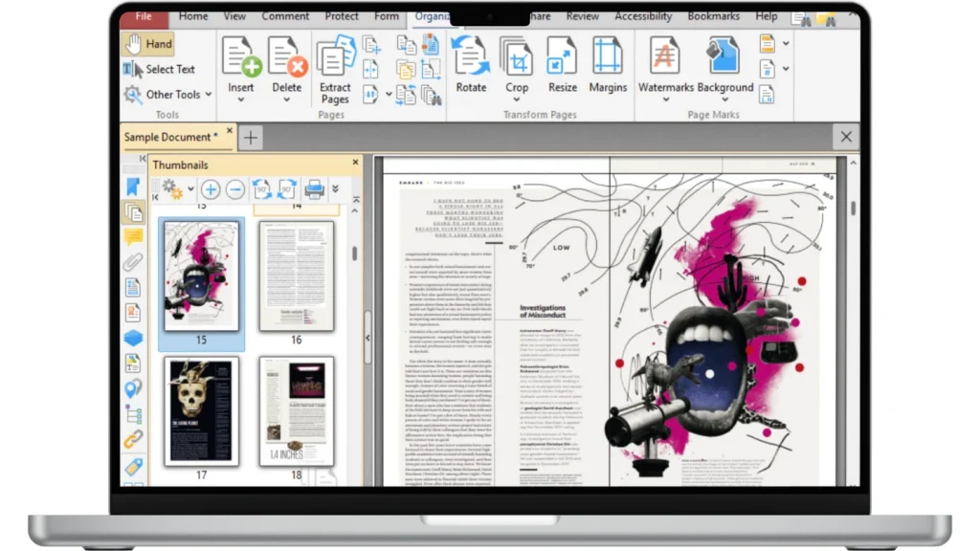Select the Hand tool
The image size is (980, 551).
(147, 44)
